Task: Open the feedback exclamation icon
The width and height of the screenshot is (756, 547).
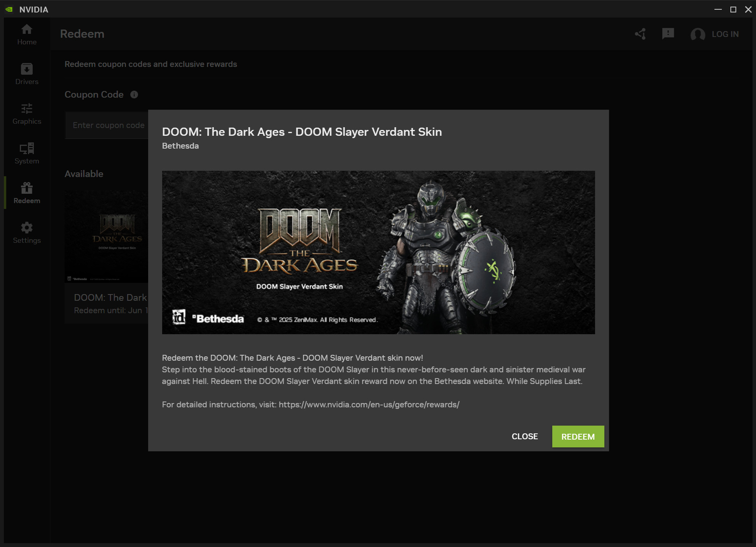Action: click(668, 34)
